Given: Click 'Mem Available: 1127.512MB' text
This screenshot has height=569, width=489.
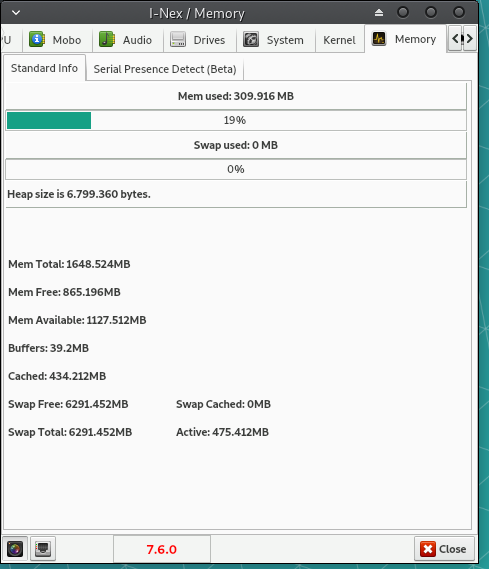Looking at the screenshot, I should (77, 320).
